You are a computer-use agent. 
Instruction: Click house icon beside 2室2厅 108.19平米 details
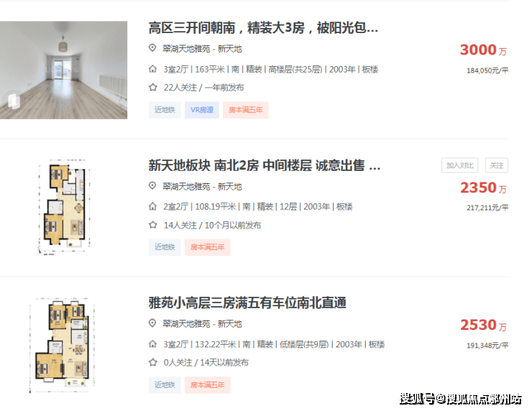tap(152, 206)
